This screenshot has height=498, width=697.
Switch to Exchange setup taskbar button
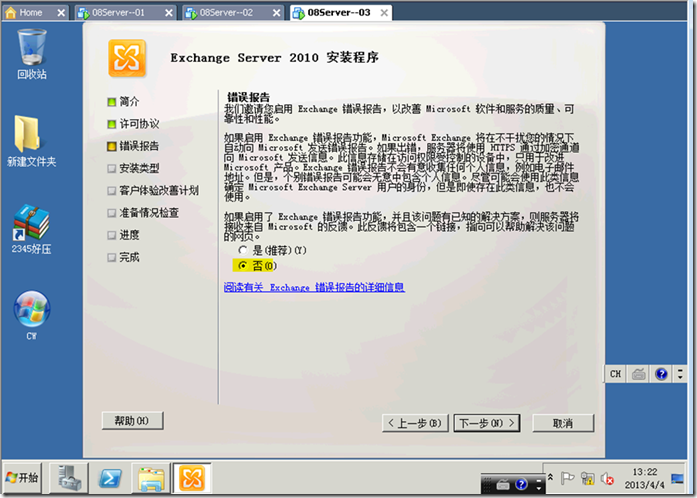192,478
